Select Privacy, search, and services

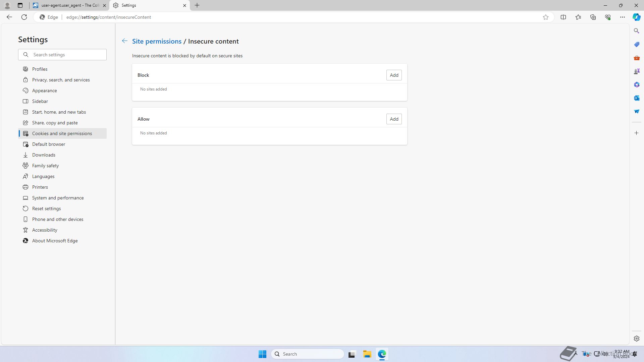click(61, 80)
